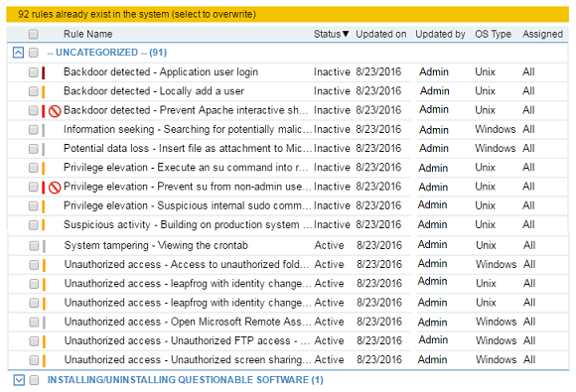Expand Installing/Uninstalling Questionable Software group
Screen dimensions: 576x392
(19, 380)
